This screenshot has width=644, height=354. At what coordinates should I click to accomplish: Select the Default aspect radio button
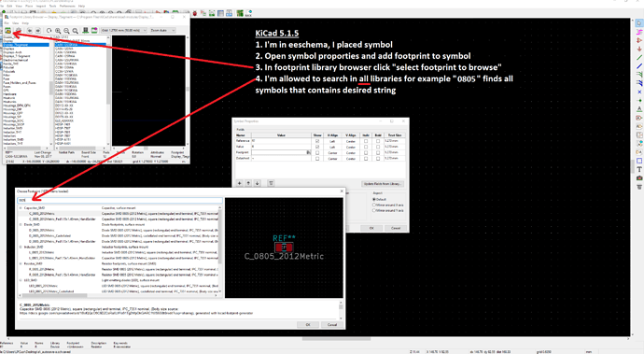374,199
